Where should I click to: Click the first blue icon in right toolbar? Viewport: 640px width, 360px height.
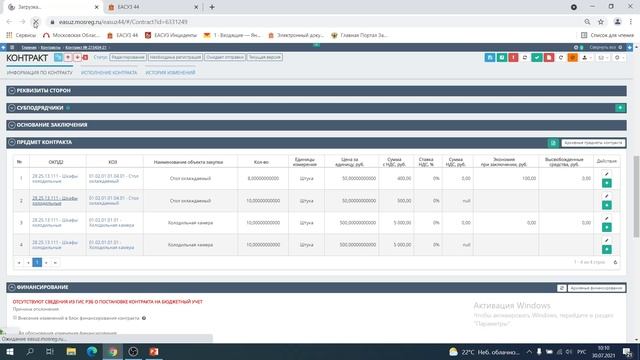(x=490, y=58)
